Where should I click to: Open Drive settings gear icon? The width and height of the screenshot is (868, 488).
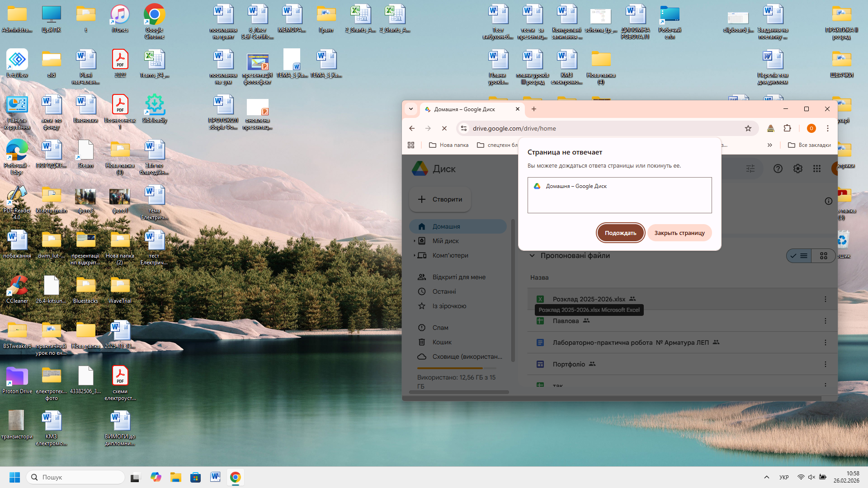pyautogui.click(x=797, y=169)
